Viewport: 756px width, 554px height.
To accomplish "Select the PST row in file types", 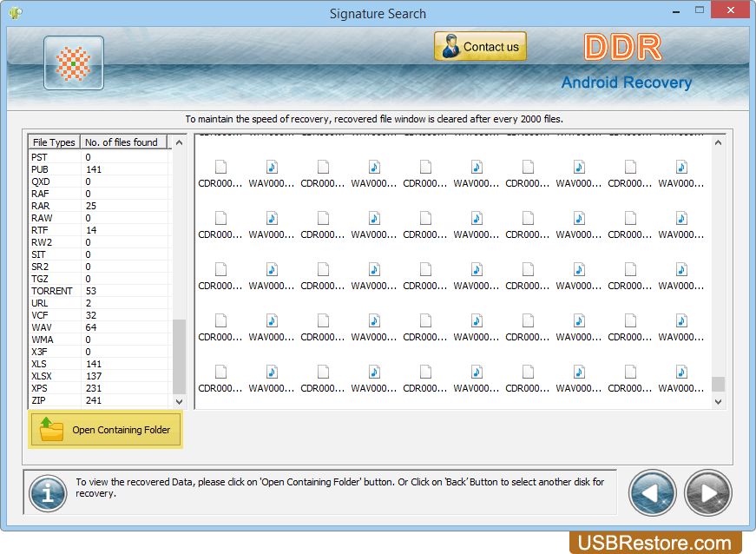I will click(99, 157).
